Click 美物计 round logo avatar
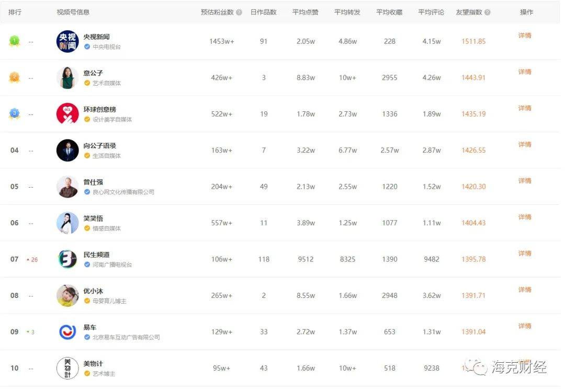This screenshot has height=392, width=565. [67, 368]
